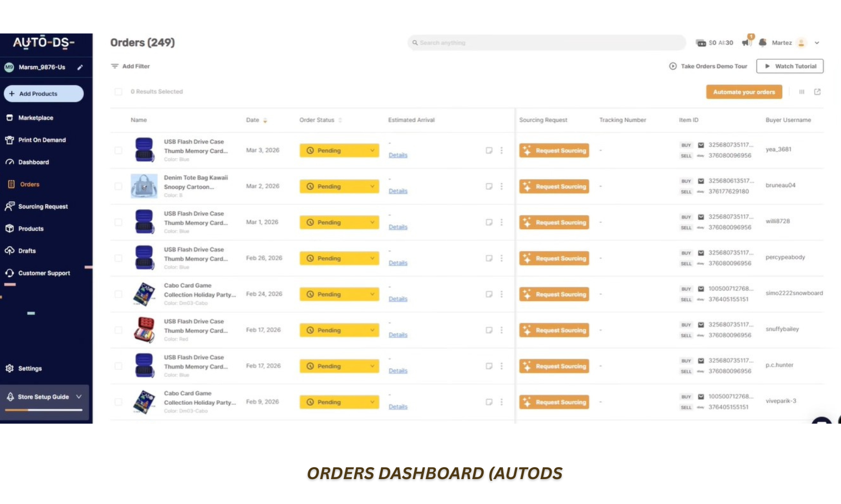Open three-dot menu for Mar 2, 2026 order
The height and width of the screenshot is (504, 841).
pos(501,186)
